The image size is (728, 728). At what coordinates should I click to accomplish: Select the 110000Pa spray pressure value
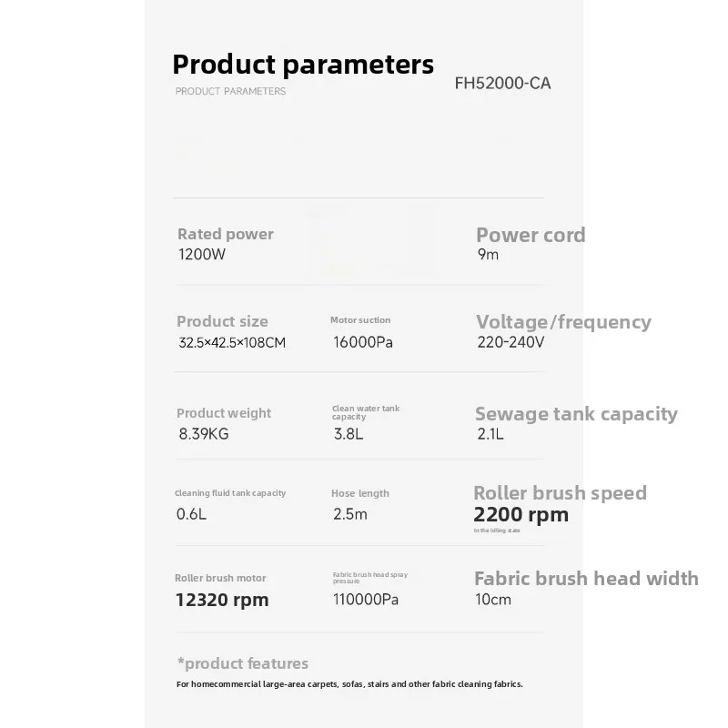[366, 600]
